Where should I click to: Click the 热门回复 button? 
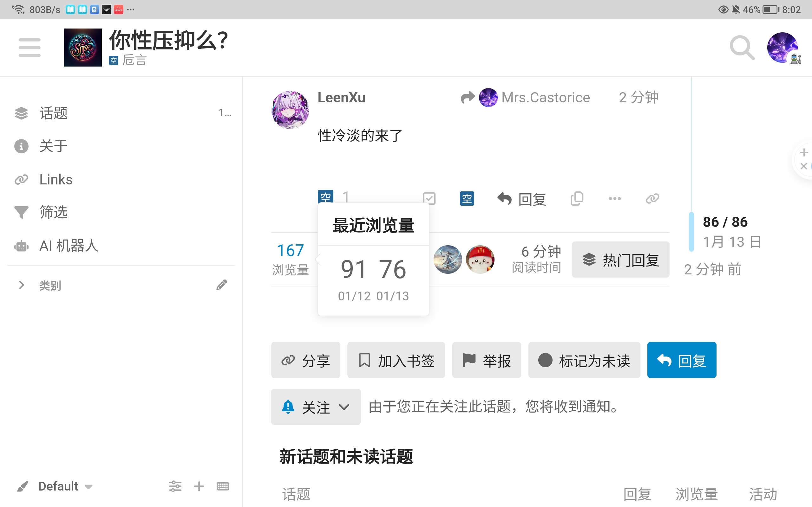click(x=620, y=260)
